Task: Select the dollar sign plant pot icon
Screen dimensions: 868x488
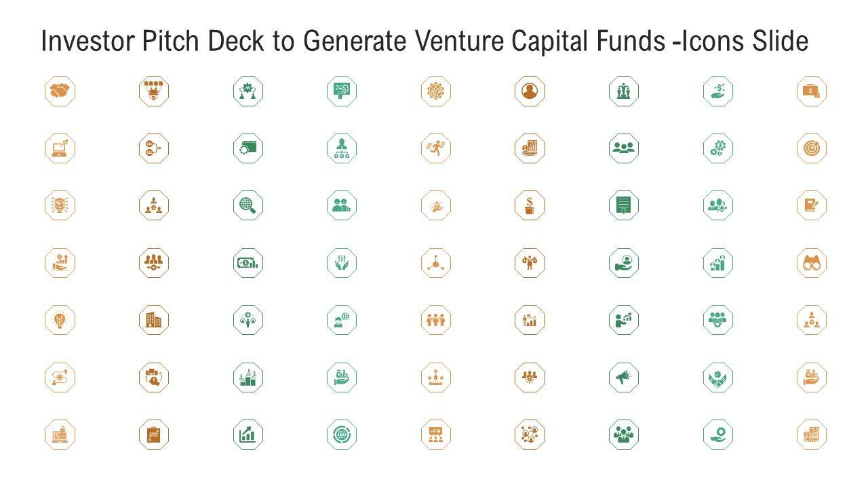Action: pyautogui.click(x=530, y=205)
